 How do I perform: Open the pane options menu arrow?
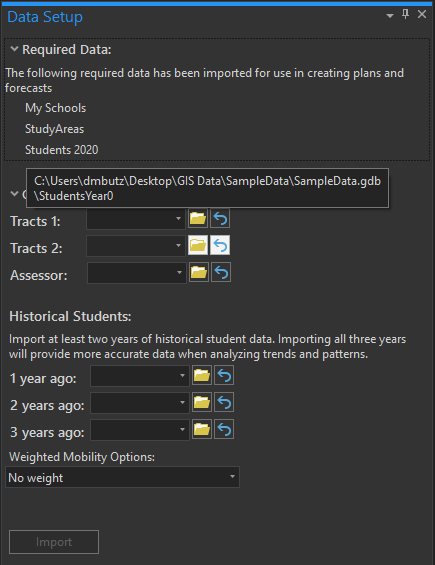click(390, 15)
